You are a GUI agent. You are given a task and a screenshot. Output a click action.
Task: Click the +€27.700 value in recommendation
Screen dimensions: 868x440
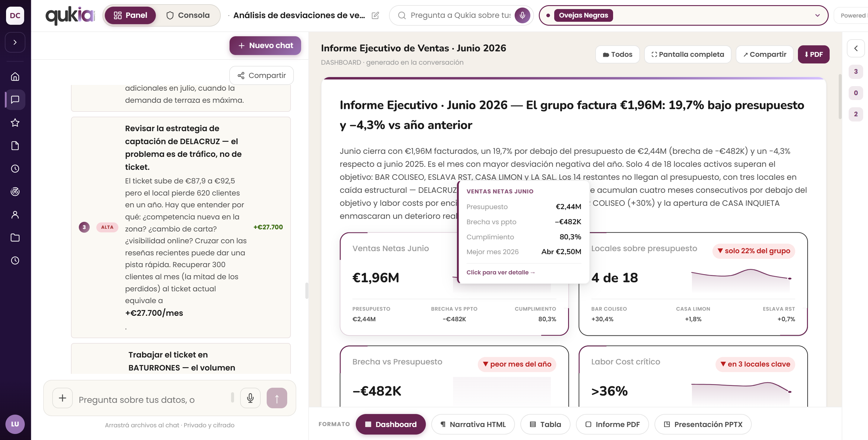pyautogui.click(x=268, y=227)
